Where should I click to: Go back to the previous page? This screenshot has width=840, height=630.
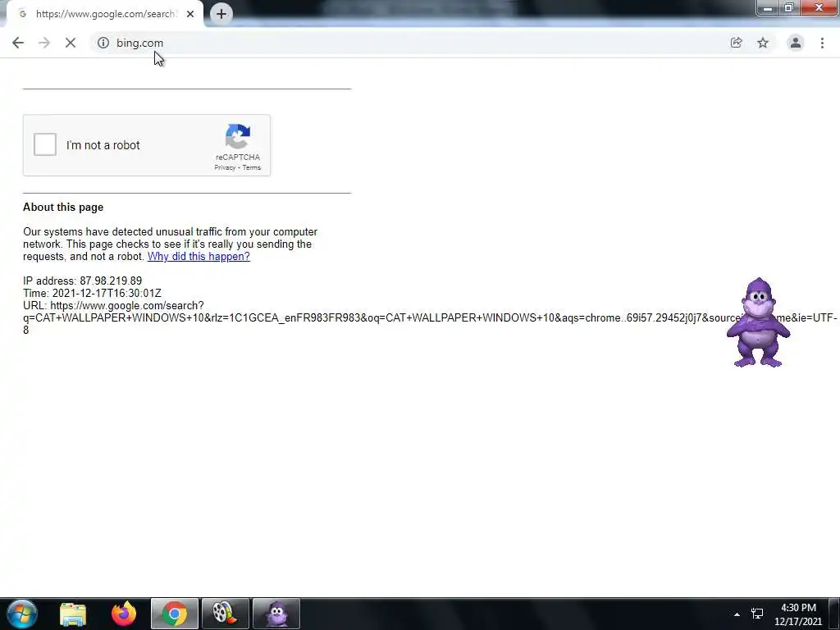[x=18, y=43]
